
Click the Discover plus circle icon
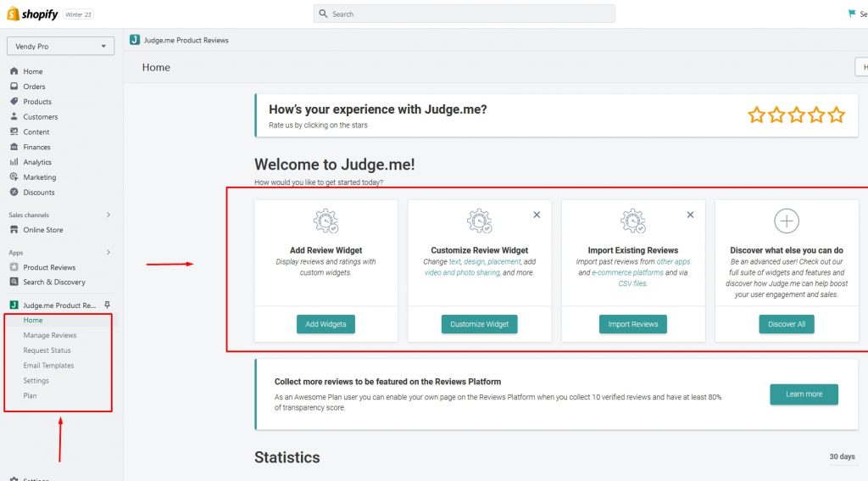tap(786, 221)
